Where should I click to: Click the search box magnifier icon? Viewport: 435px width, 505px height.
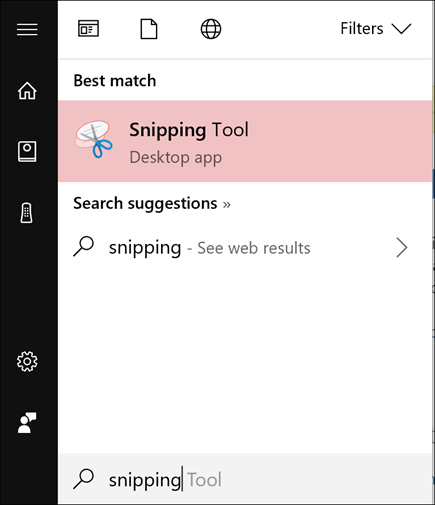click(83, 479)
